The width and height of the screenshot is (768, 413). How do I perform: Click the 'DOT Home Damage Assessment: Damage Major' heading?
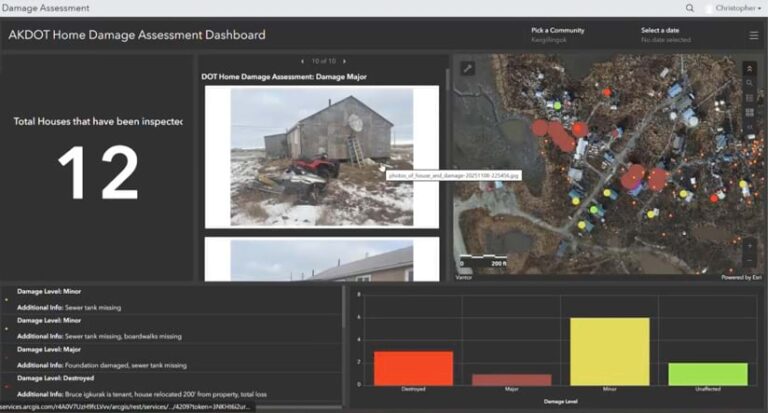284,77
